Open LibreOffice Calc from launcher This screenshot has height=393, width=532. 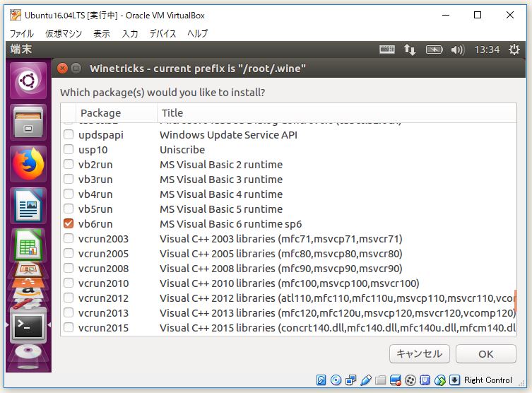click(28, 245)
